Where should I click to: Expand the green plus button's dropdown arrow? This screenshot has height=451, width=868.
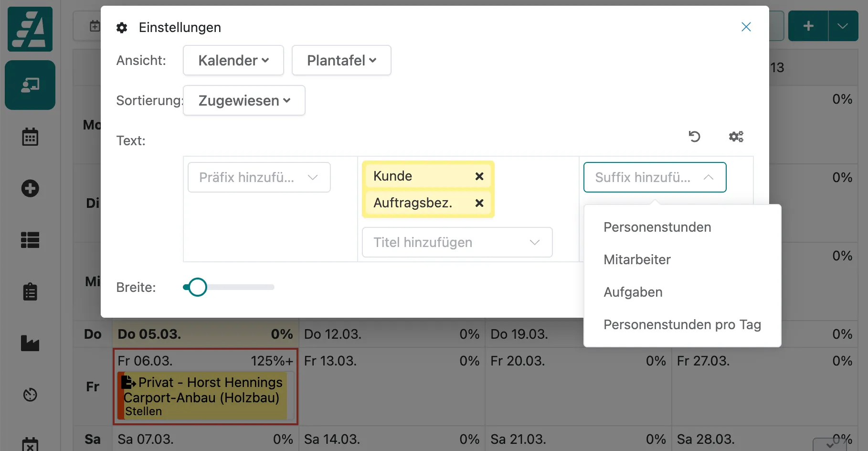coord(843,26)
